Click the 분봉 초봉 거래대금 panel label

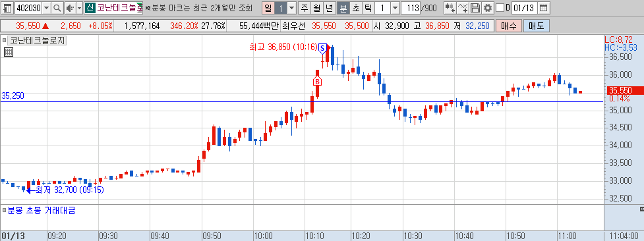tap(42, 210)
